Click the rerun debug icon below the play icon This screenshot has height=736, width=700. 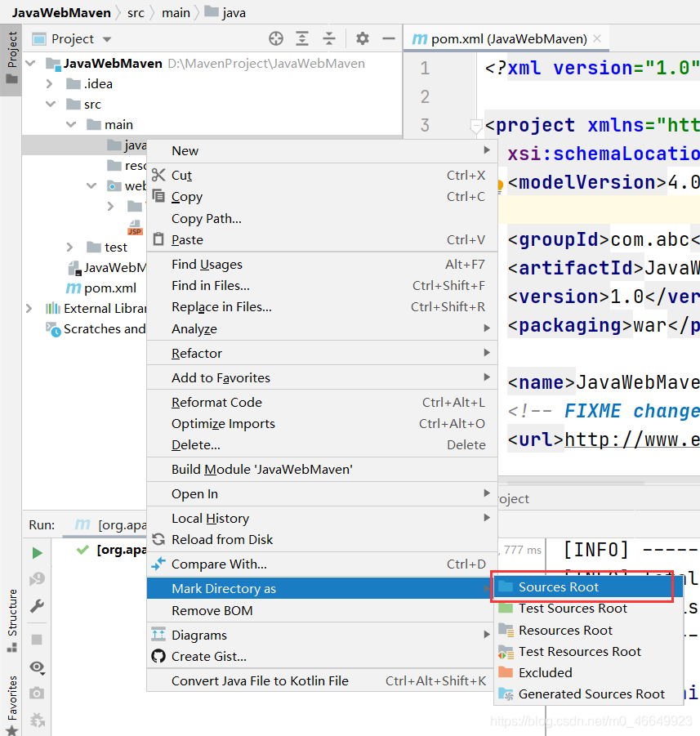pos(37,579)
